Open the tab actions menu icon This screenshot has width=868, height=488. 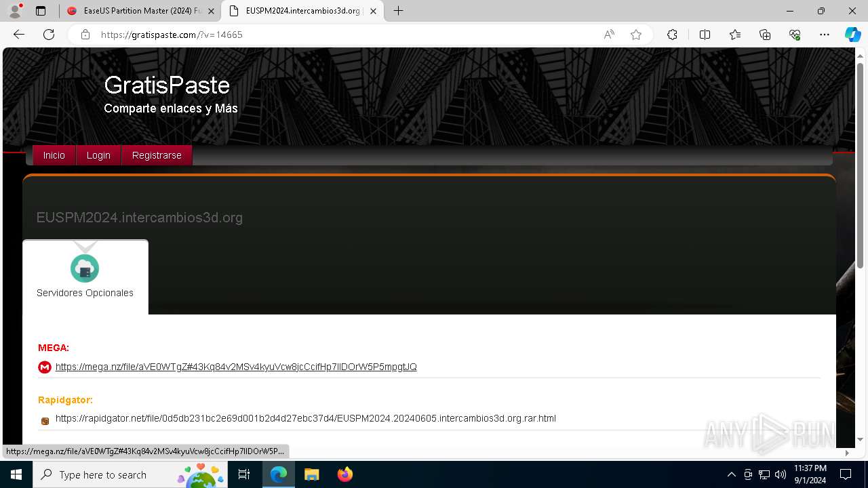pos(41,11)
